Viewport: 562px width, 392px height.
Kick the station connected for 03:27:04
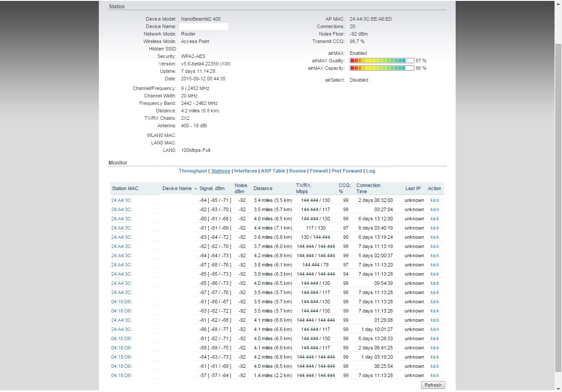coord(435,209)
